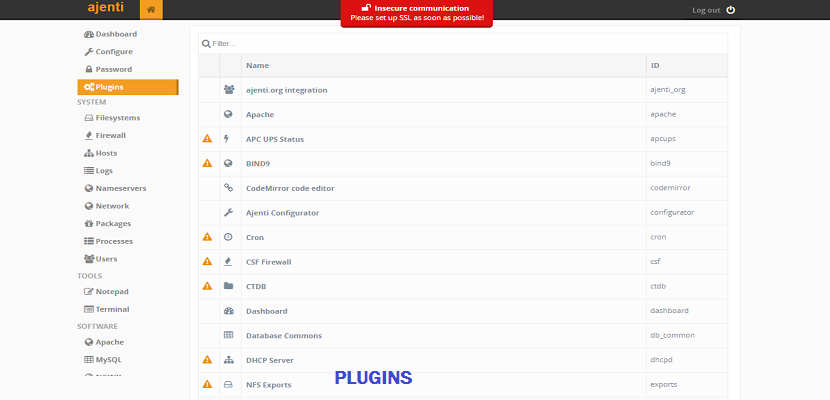The width and height of the screenshot is (830, 400).
Task: Click the magnifier icon in the filter box
Action: point(206,43)
